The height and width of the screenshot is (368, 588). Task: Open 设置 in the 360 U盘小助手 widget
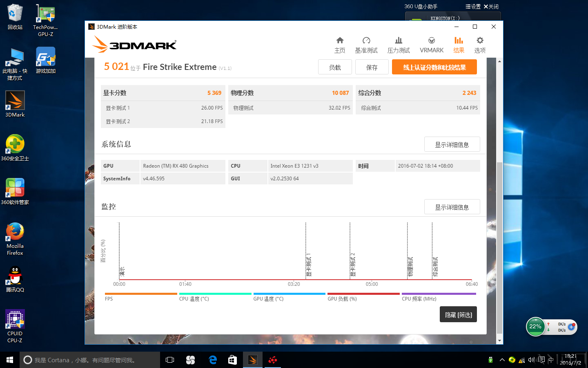[x=473, y=7]
